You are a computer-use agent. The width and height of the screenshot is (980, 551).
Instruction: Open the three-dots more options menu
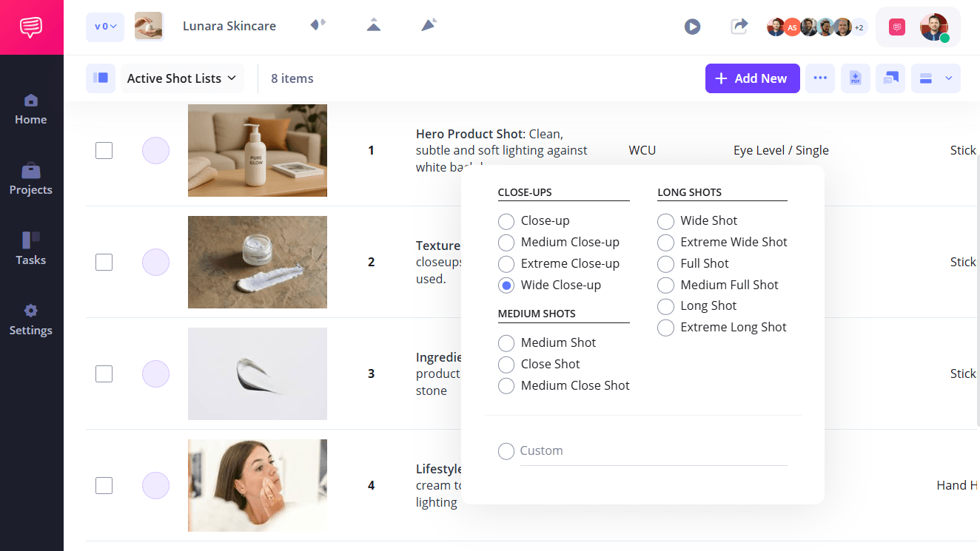coord(820,78)
